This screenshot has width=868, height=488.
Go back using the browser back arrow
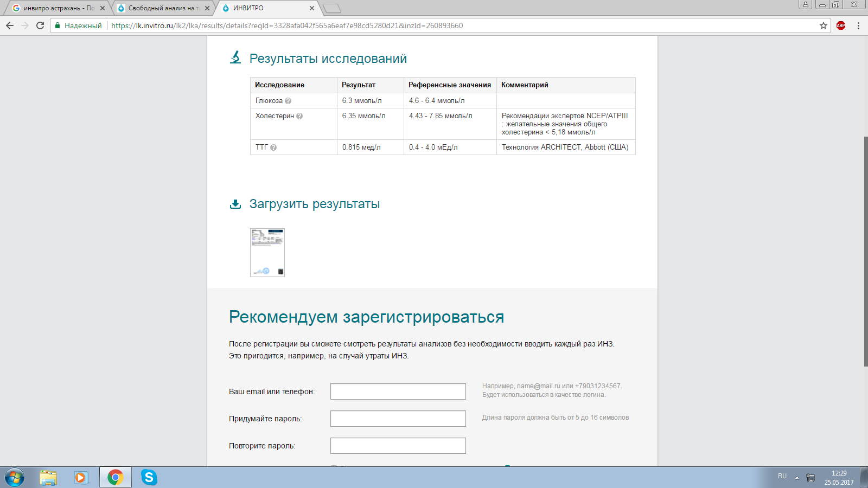10,25
